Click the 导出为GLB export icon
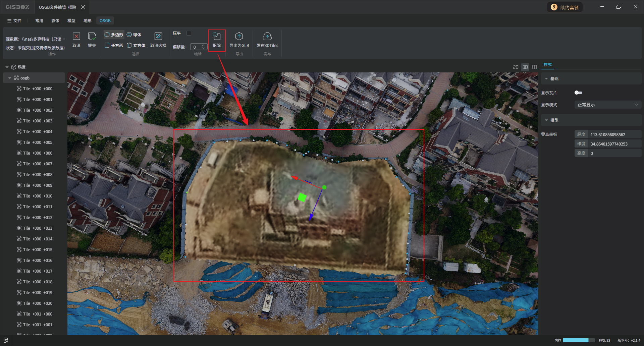Viewport: 644px width, 346px height. pos(239,37)
